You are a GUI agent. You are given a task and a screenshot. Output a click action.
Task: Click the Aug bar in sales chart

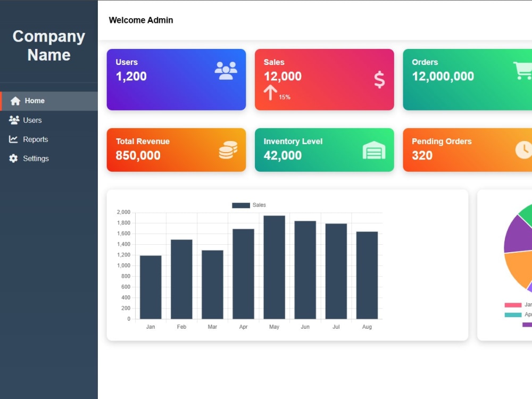[x=367, y=275]
